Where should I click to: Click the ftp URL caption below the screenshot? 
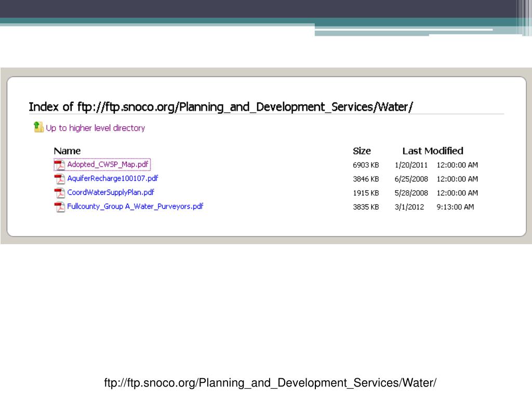tap(270, 383)
